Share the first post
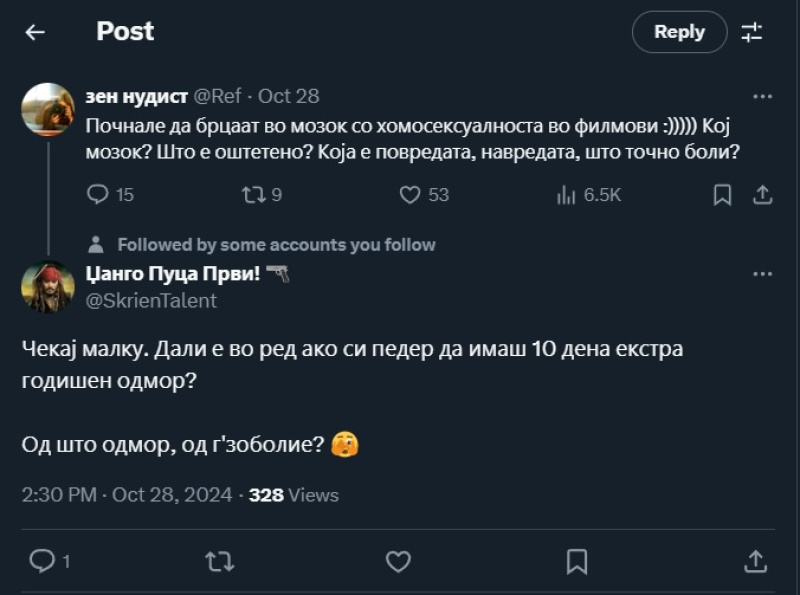The width and height of the screenshot is (800, 595). 762,195
